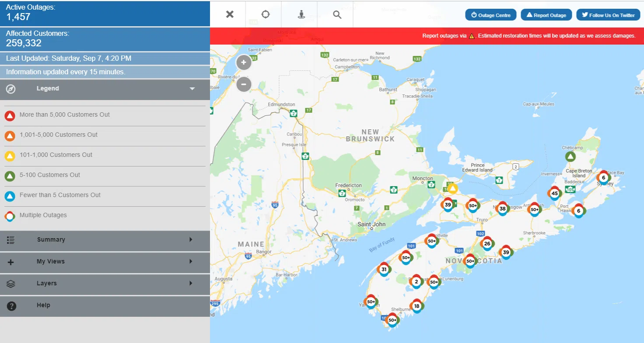Click the red alert banner message
Image resolution: width=644 pixels, height=343 pixels.
coord(528,36)
